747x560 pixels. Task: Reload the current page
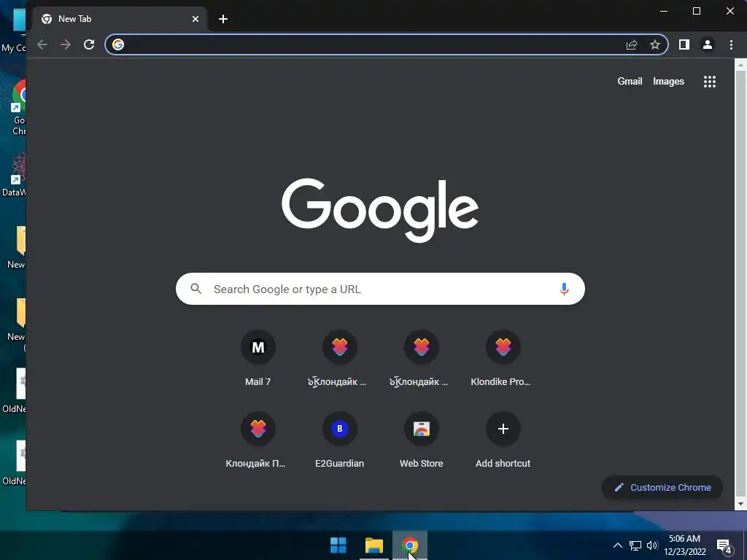coord(89,44)
